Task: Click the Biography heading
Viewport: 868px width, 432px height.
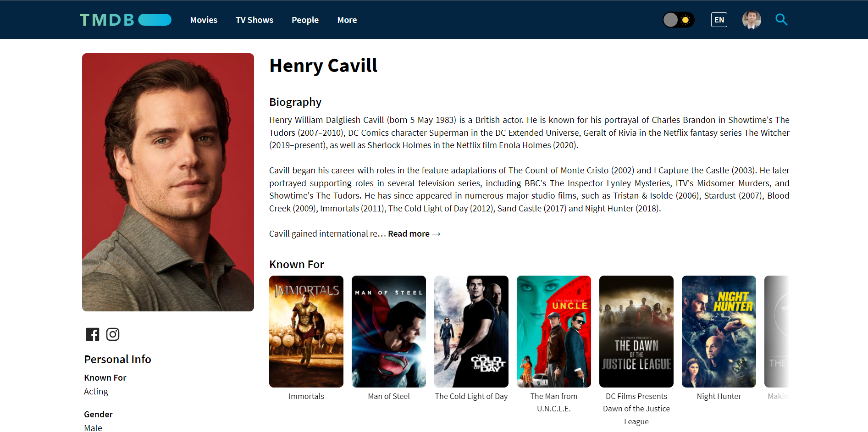Action: (295, 102)
